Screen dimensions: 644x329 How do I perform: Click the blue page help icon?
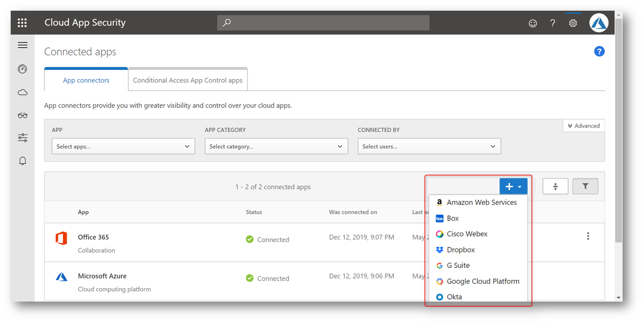[599, 51]
